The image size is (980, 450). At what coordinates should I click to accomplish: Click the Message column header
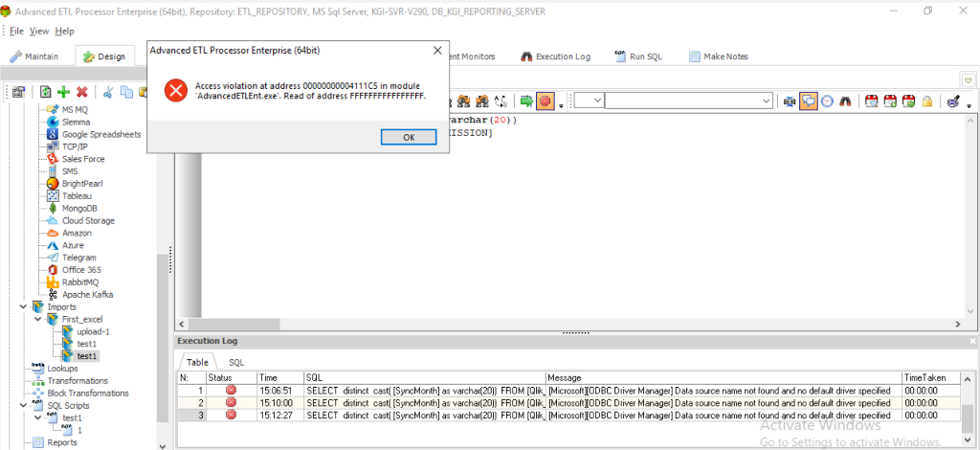point(724,378)
